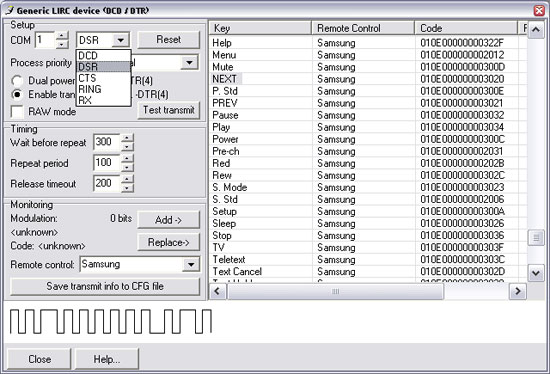Click Save transmit info to CFG file

click(105, 286)
